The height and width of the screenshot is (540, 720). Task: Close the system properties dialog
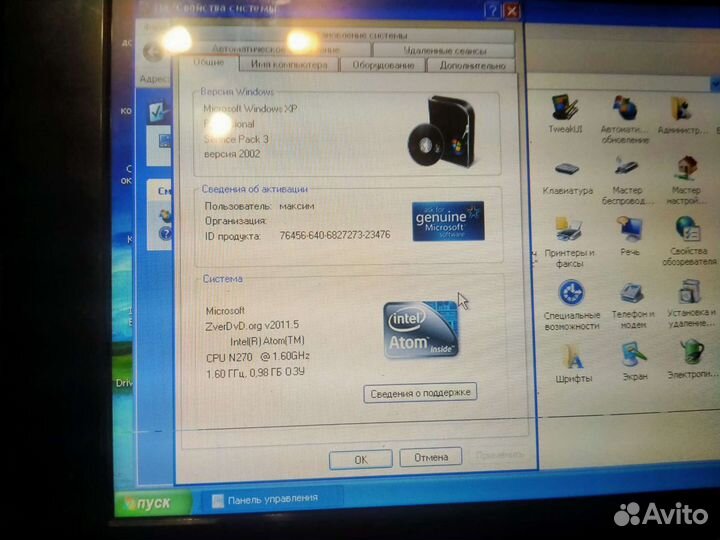coord(512,10)
